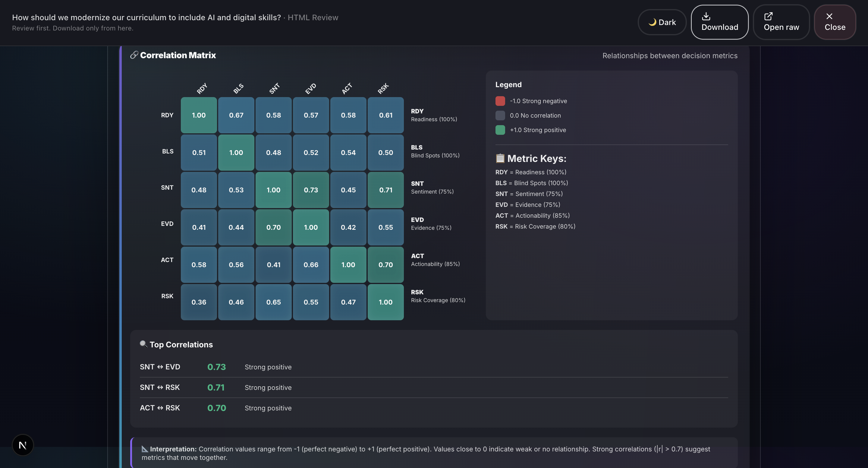Select the RSK–RDY cell showing 0.36

199,302
